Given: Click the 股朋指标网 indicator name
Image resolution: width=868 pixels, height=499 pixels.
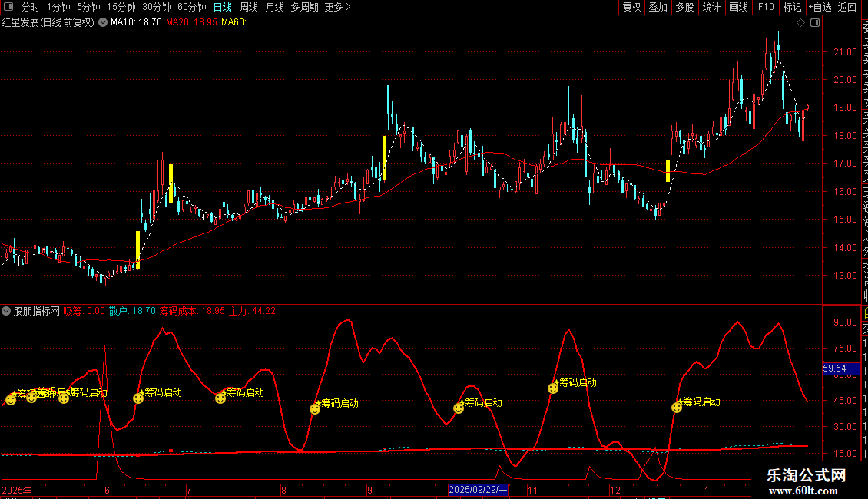Looking at the screenshot, I should [37, 311].
